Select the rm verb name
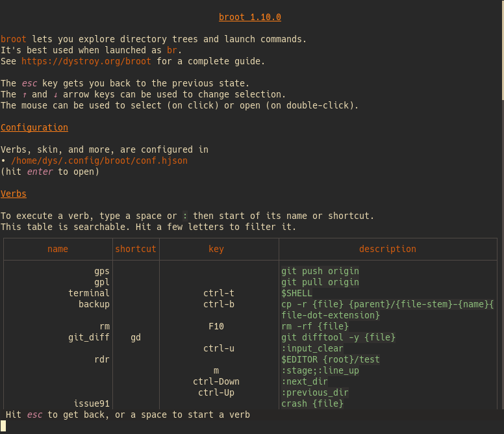The width and height of the screenshot is (504, 434). [105, 326]
